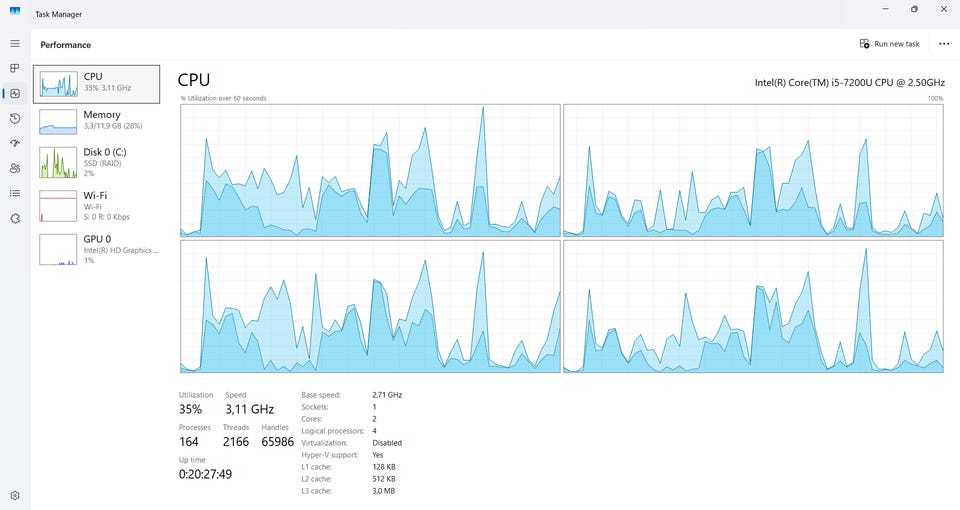Open the hamburger navigation menu
The image size is (960, 510).
coord(15,43)
